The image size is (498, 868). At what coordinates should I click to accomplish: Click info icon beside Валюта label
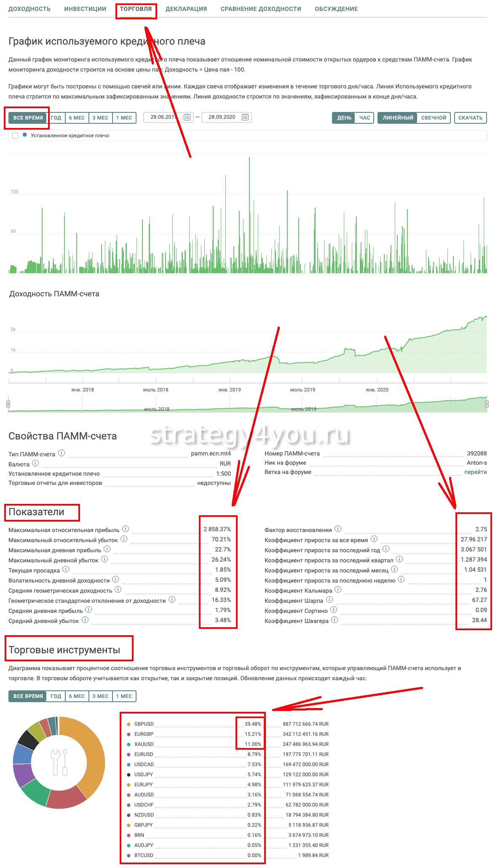35,463
